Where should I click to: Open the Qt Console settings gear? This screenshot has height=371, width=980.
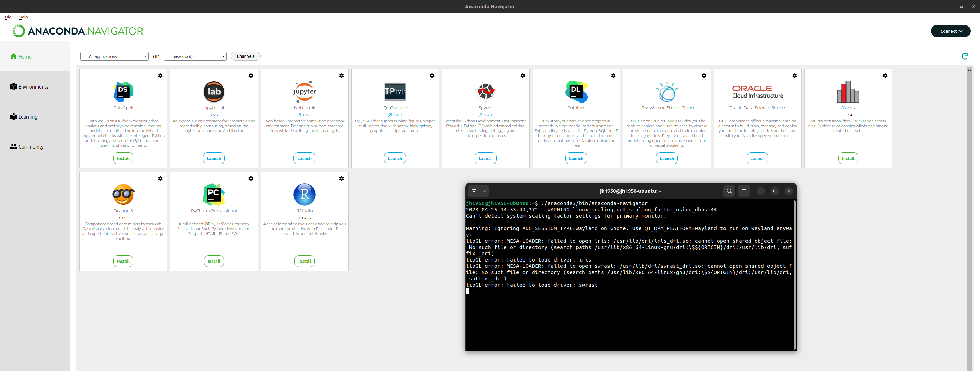[x=432, y=76]
